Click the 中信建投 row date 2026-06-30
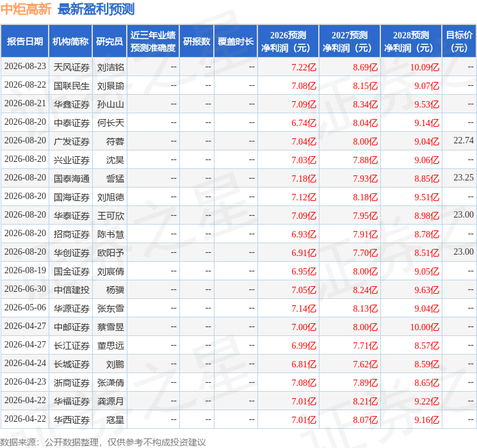 click(x=25, y=289)
